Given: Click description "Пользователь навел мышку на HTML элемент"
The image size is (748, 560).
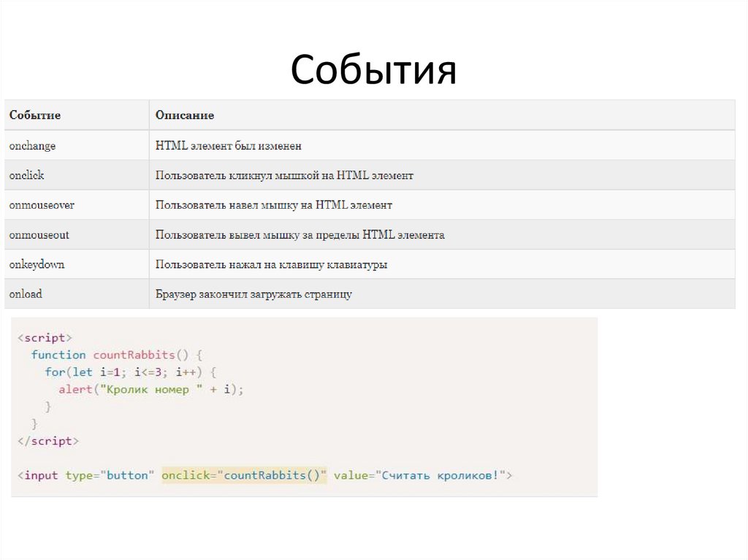Looking at the screenshot, I should coord(274,205).
